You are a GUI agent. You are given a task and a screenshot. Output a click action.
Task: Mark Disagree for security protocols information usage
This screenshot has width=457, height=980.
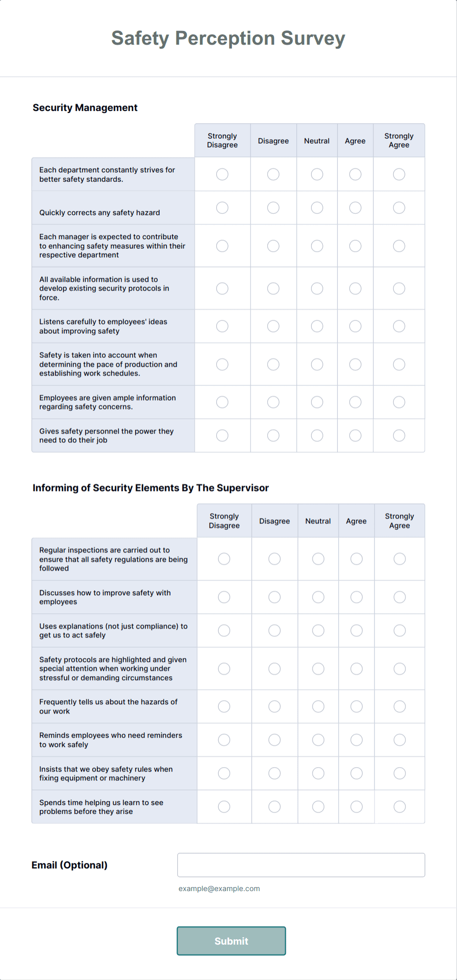(273, 288)
